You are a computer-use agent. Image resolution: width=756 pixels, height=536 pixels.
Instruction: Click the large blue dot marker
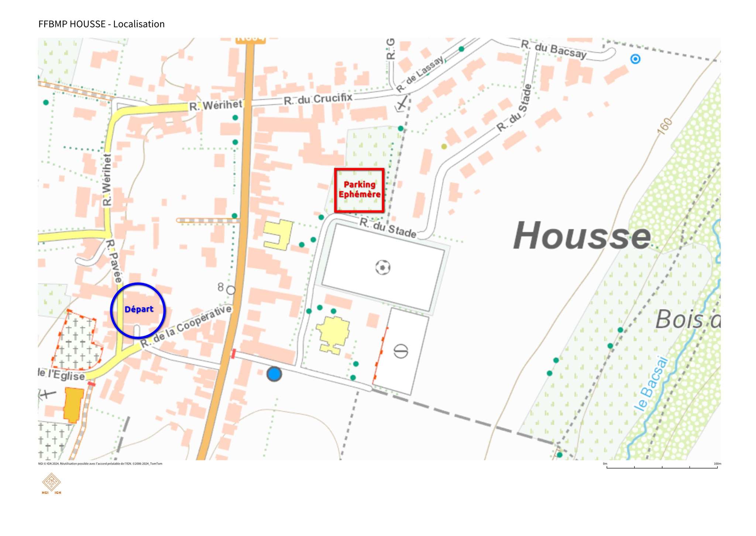[x=274, y=374]
